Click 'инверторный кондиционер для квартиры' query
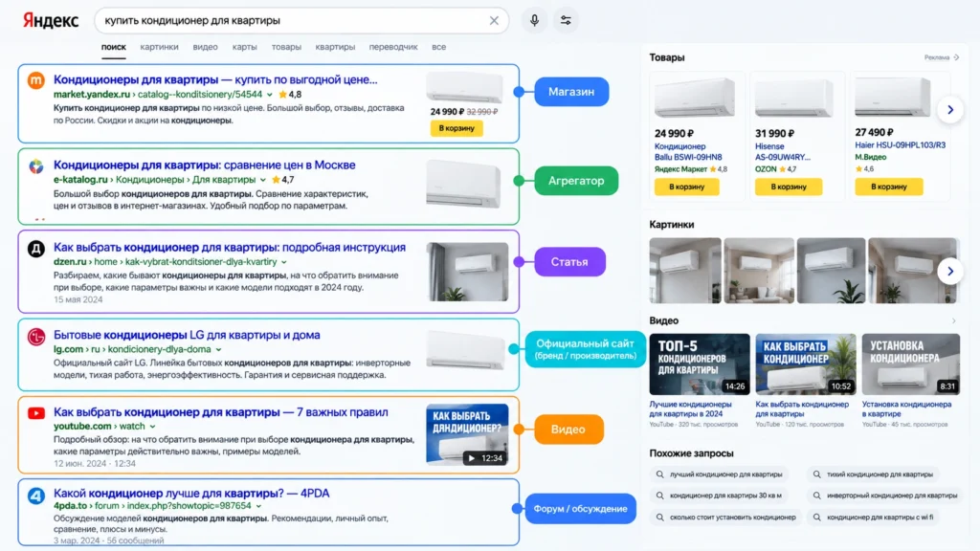Screen dimensions: 980x551 (885, 496)
